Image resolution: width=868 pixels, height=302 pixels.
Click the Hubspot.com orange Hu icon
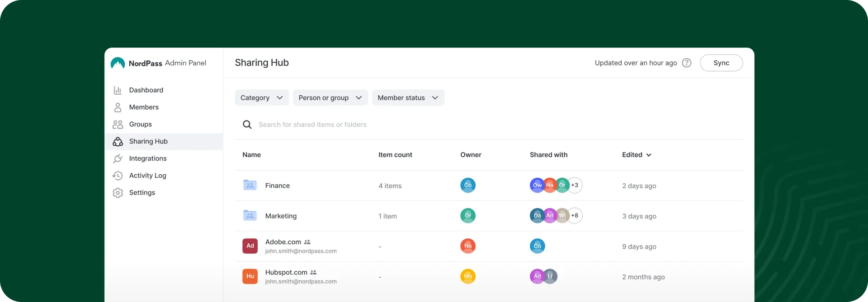click(x=250, y=276)
